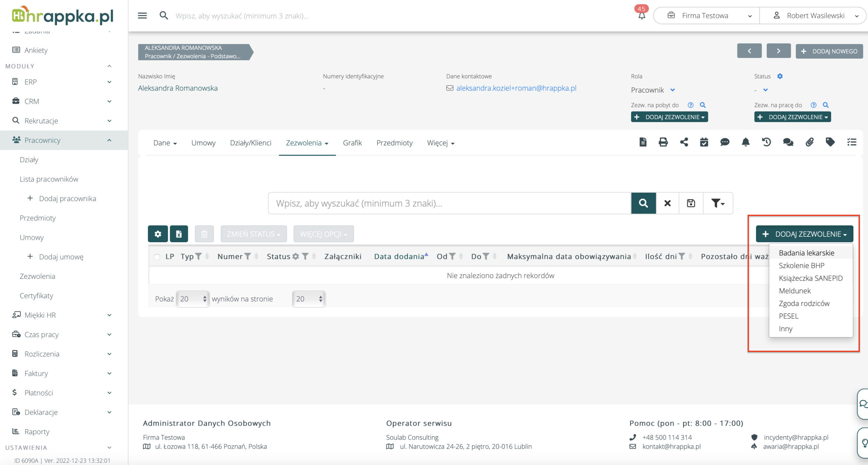Screen dimensions: 868x465
Task: Click the share icon in employee toolbar
Action: tap(684, 142)
